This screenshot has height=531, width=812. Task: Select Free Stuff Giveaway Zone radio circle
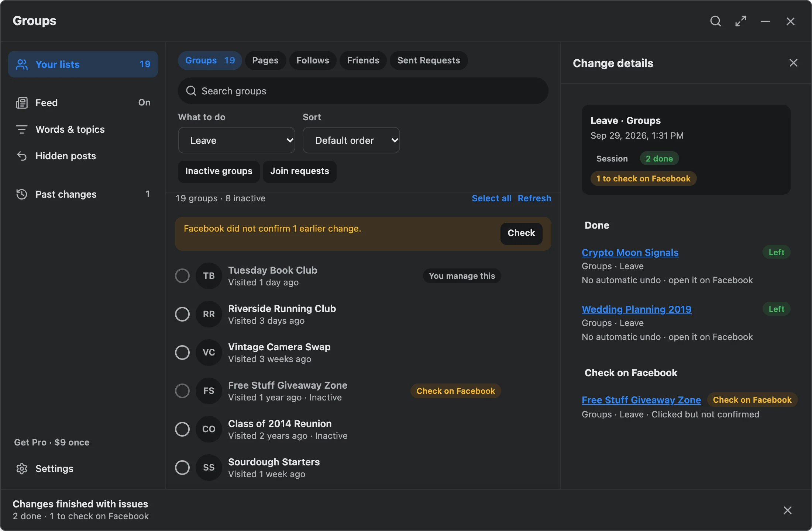click(x=182, y=391)
